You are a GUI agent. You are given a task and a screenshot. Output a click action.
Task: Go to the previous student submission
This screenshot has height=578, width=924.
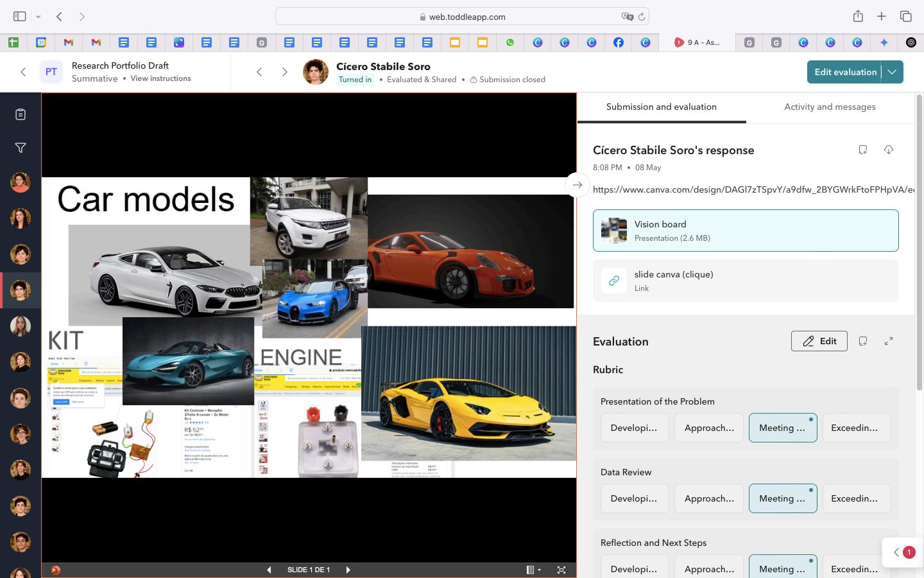[259, 72]
